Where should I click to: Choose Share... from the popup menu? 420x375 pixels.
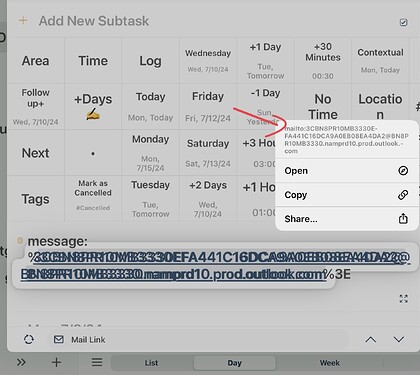(347, 219)
